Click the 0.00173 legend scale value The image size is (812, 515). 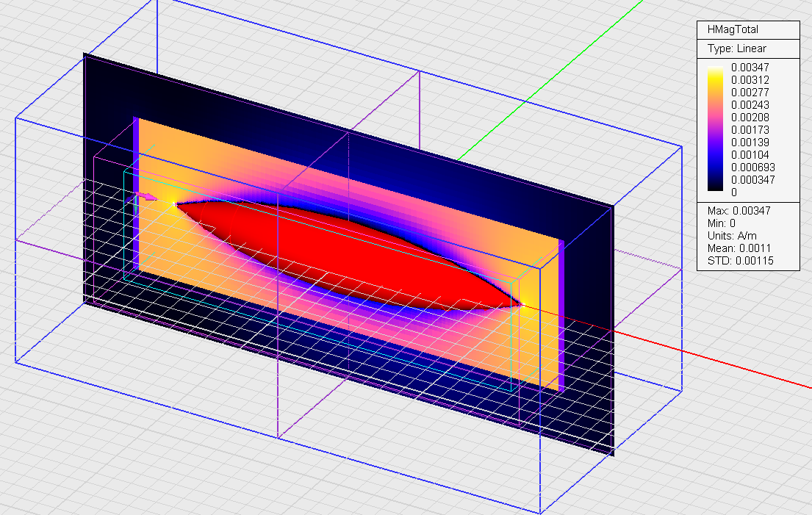point(748,130)
